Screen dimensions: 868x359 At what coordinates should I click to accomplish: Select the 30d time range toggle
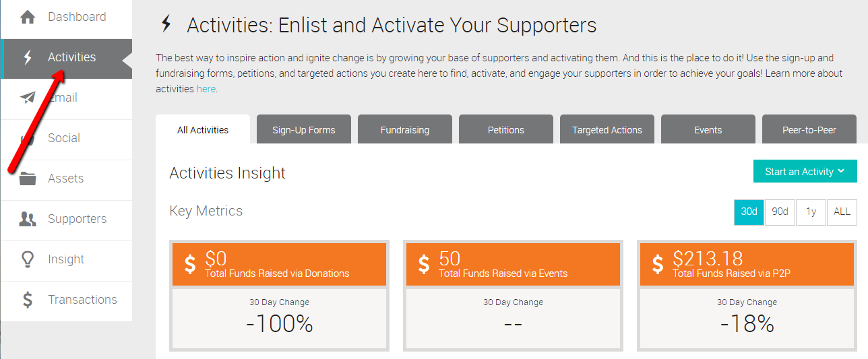(x=749, y=211)
